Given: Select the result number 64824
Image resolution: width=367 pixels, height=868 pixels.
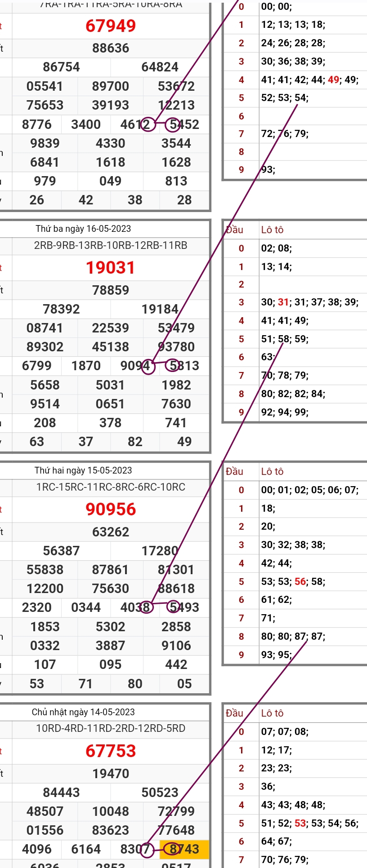Looking at the screenshot, I should 160,67.
